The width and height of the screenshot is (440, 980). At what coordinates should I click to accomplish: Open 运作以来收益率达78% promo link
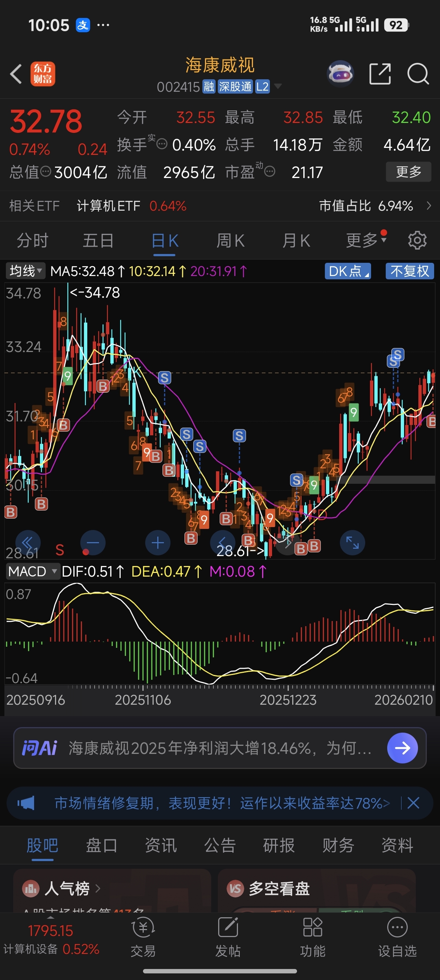pos(315,803)
